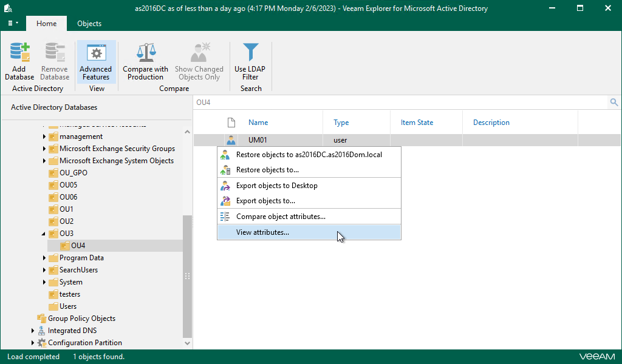This screenshot has width=622, height=364.
Task: Select the UM01 user icon in list
Action: tap(231, 140)
